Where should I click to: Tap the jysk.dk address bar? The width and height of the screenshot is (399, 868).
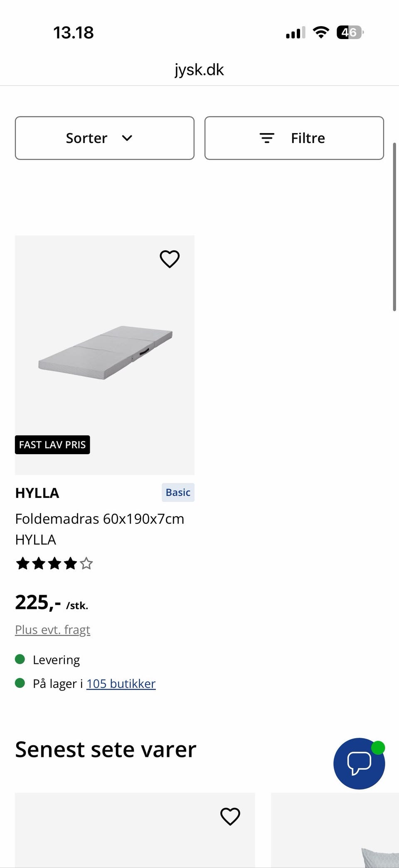pos(199,70)
